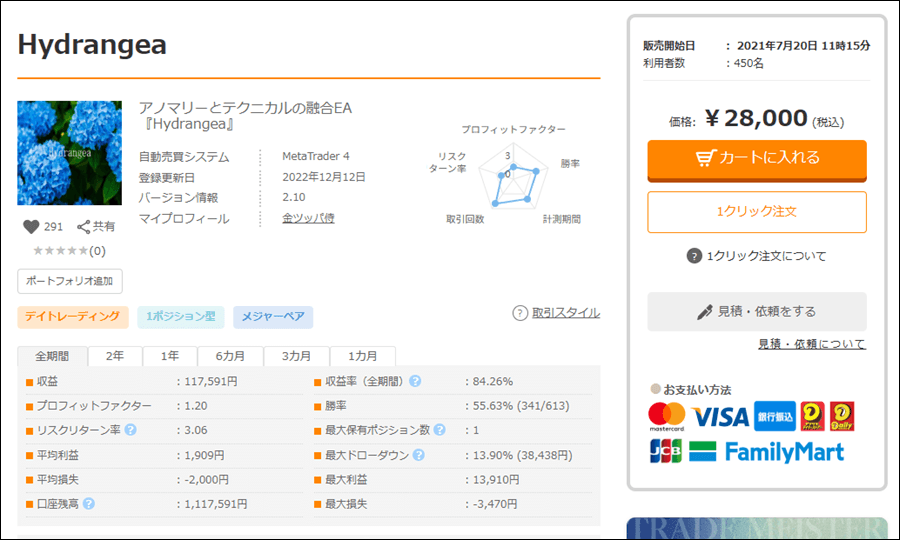Click the help icon beside 最大保有ポジション数
900x540 pixels.
[x=440, y=430]
